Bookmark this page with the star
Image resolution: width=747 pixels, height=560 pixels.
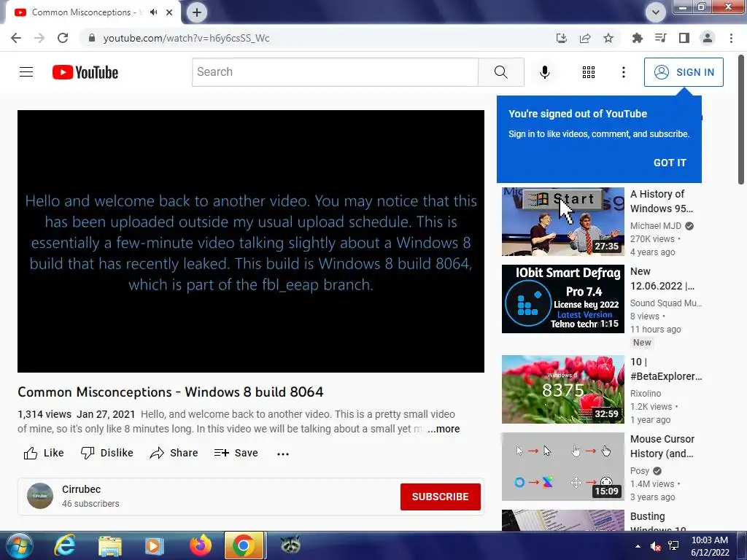(608, 38)
